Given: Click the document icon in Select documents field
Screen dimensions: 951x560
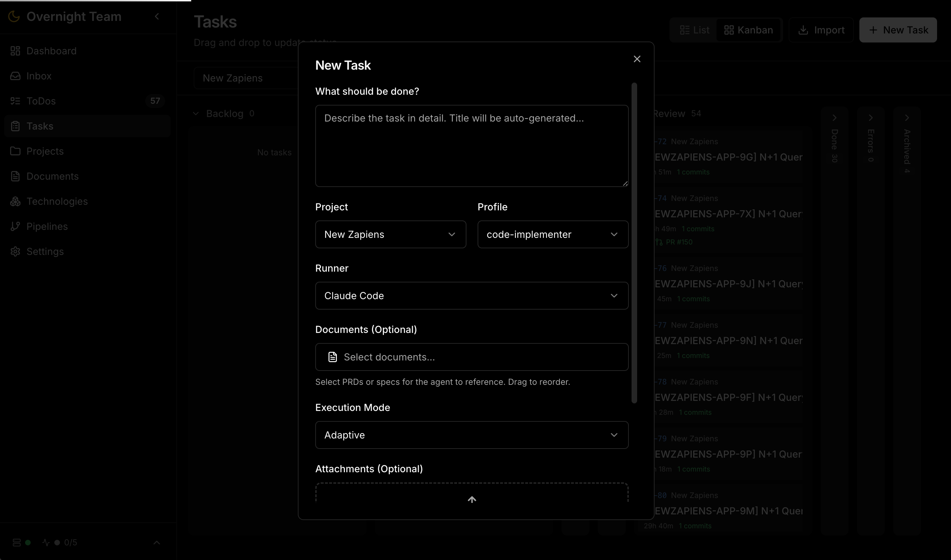Looking at the screenshot, I should tap(332, 357).
